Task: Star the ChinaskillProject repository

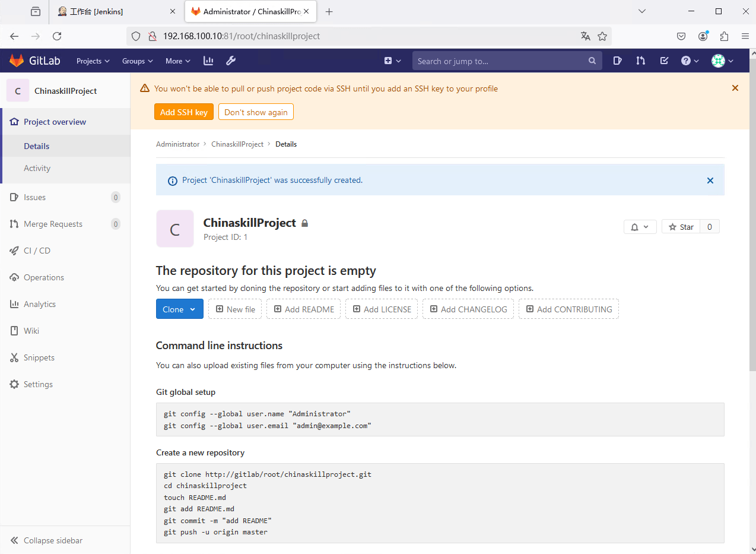Action: pos(681,227)
